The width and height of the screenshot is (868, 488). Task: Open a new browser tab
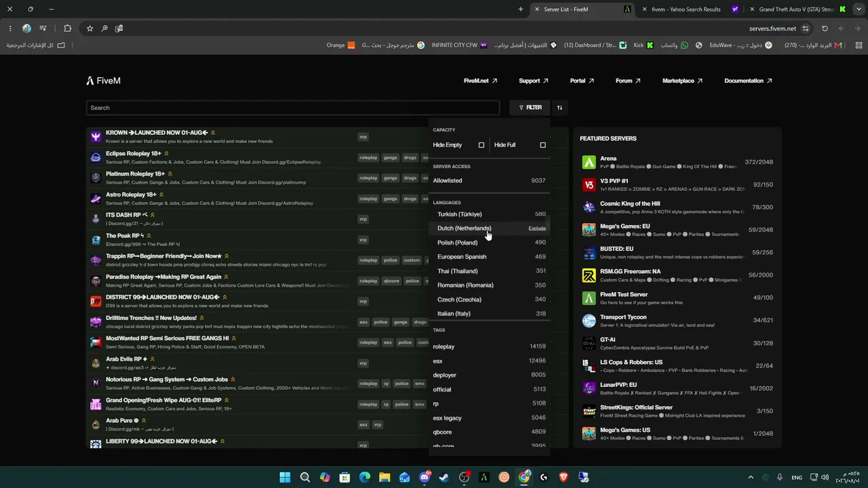coord(521,9)
